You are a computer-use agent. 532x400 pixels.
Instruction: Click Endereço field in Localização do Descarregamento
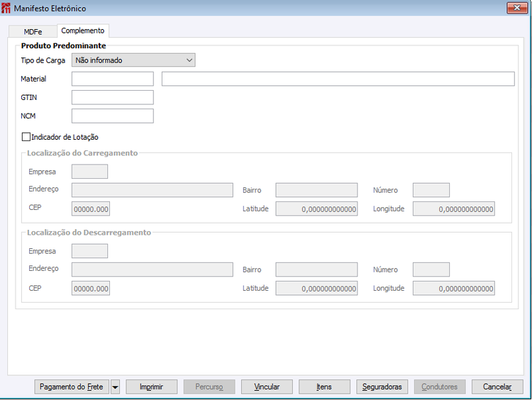click(152, 270)
